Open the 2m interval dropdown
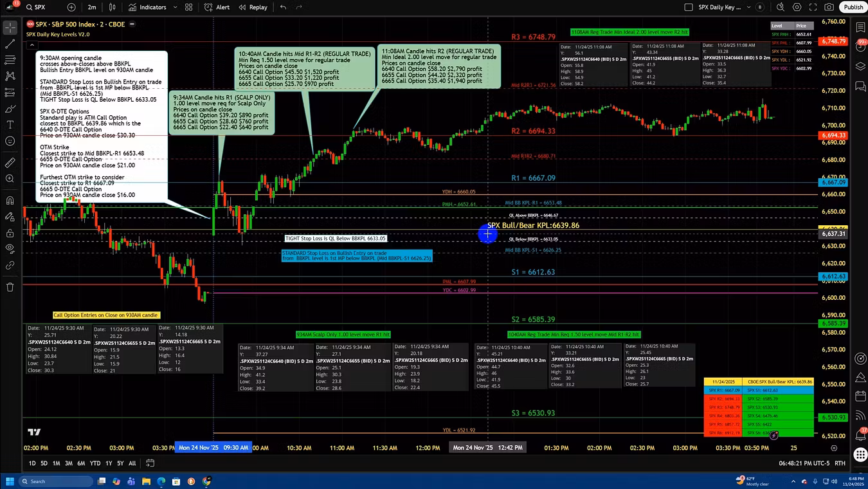This screenshot has height=489, width=868. click(92, 7)
